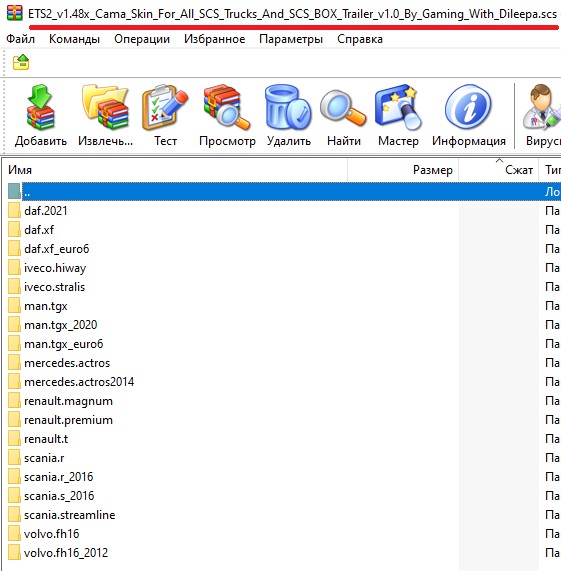
Task: Click the WinRAR title bar app icon
Action: coord(14,13)
